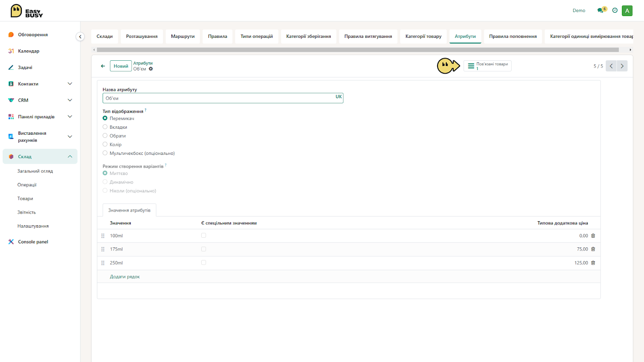Open the gear menu next to Об'єм
This screenshot has height=362, width=644.
(x=151, y=69)
